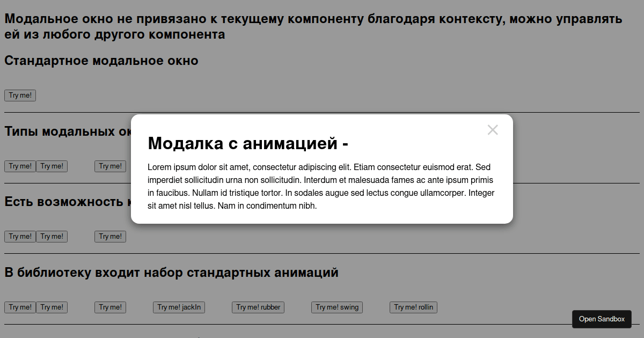This screenshot has width=644, height=338.
Task: Click Try me! rubber animation button
Action: [x=258, y=307]
